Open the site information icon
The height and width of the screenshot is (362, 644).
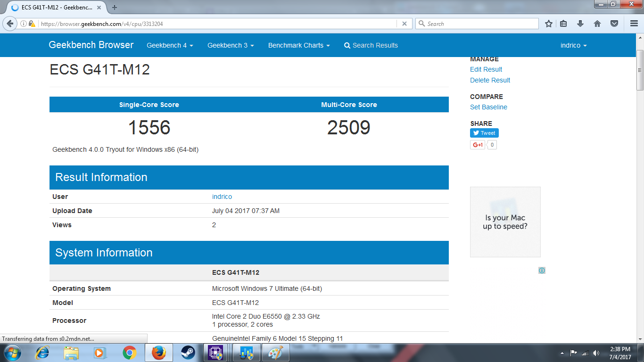(x=23, y=24)
